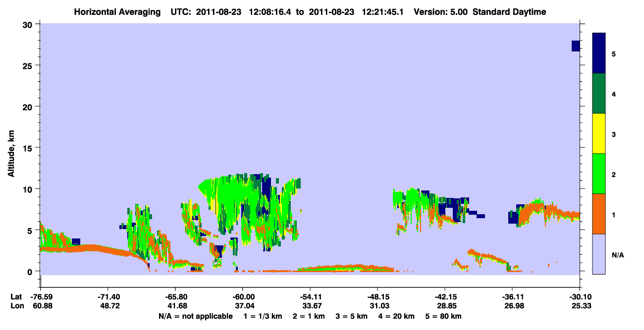Click the legend text '3 = 5 km'

click(352, 316)
